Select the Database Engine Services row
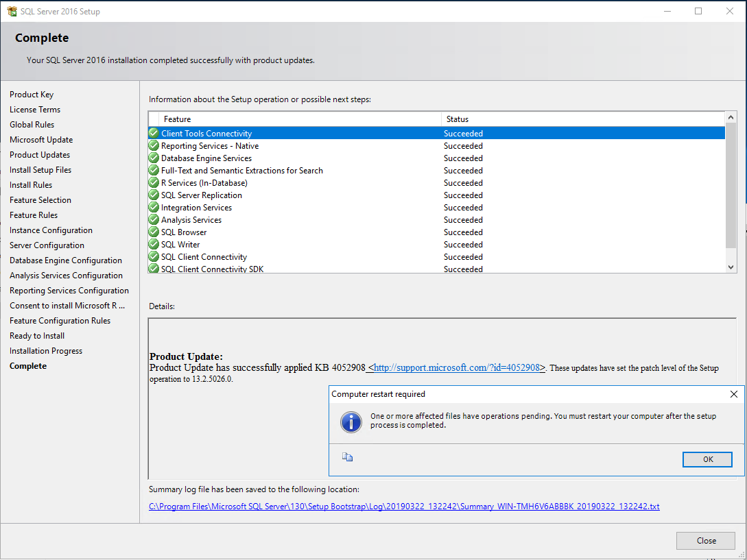Image resolution: width=747 pixels, height=560 pixels. (436, 158)
